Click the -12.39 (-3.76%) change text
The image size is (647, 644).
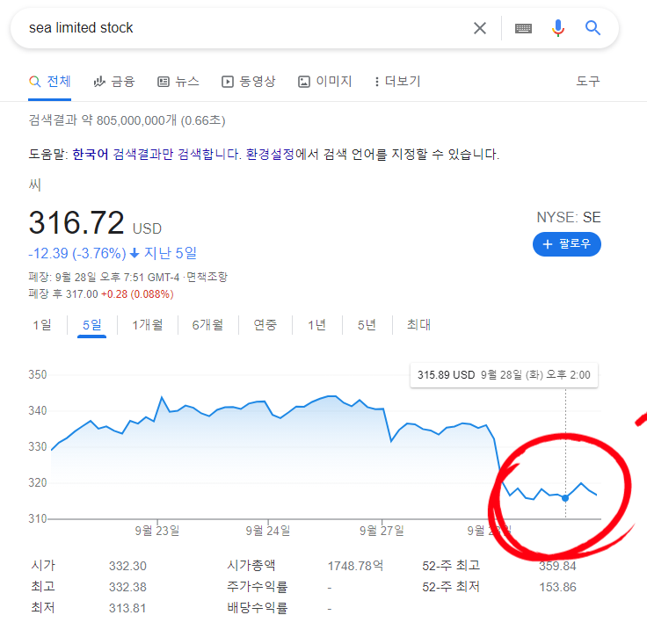(77, 253)
